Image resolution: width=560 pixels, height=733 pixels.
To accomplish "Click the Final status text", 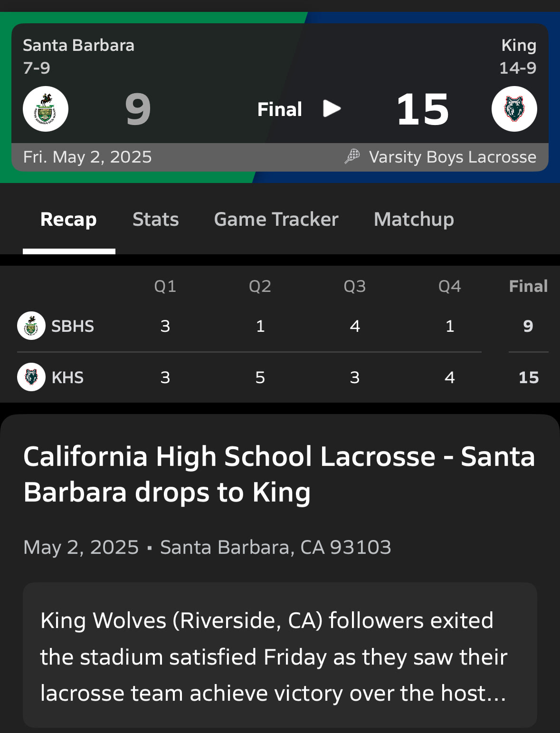I will tap(279, 109).
